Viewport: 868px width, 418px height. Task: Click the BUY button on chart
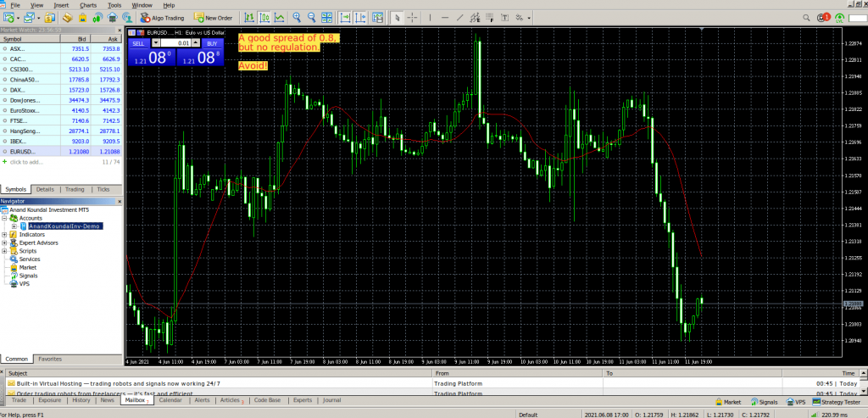[211, 43]
